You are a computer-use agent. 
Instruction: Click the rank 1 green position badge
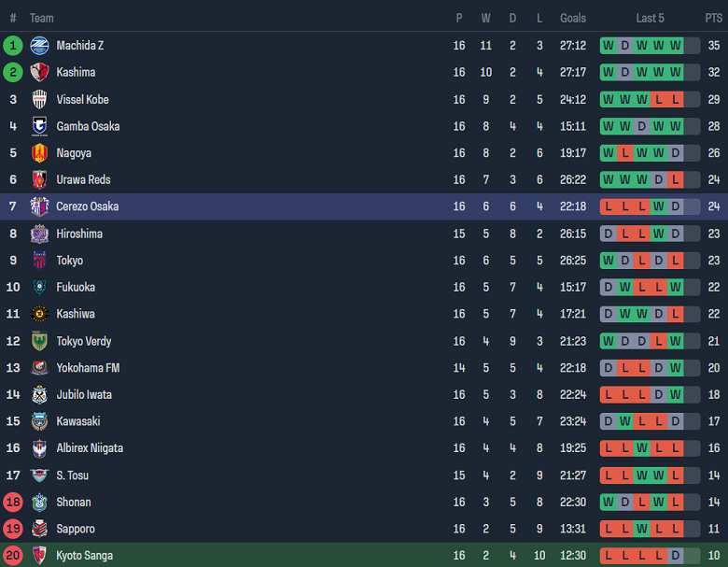point(13,46)
